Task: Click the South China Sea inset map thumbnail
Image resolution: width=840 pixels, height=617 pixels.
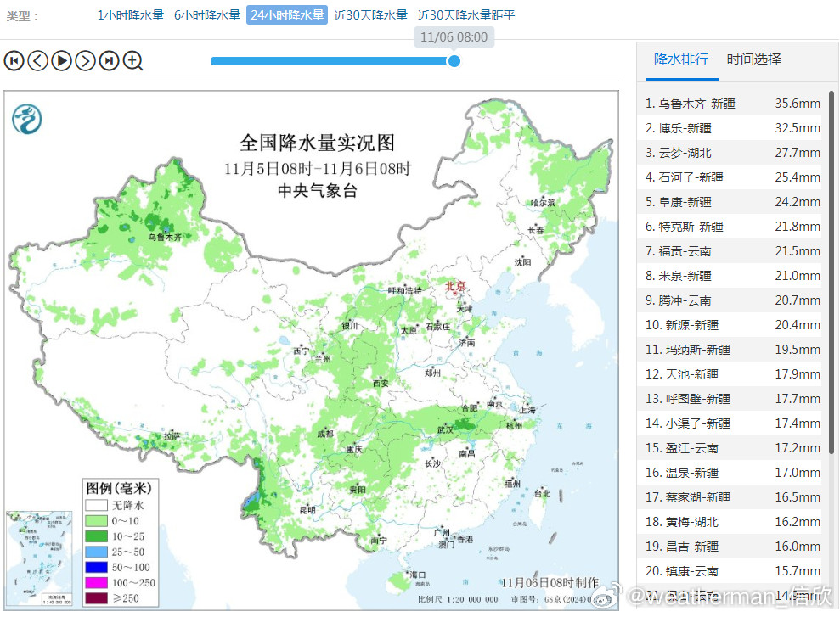Action: click(39, 558)
